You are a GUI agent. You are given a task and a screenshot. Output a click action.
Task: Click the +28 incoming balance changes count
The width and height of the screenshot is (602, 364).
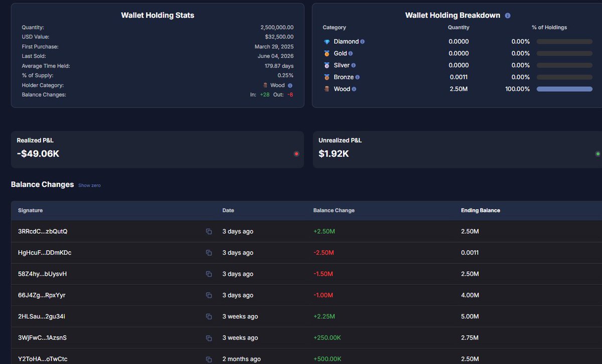(265, 95)
